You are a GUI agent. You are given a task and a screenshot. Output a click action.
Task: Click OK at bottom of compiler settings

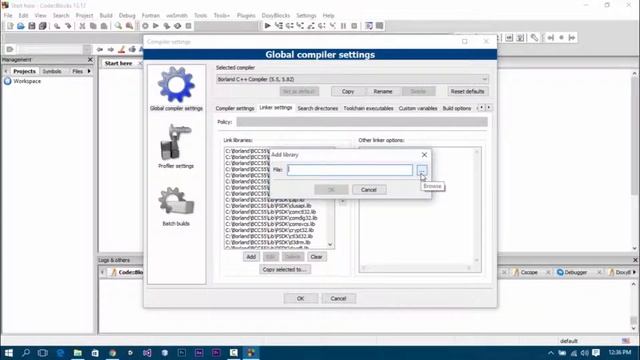pos(300,298)
